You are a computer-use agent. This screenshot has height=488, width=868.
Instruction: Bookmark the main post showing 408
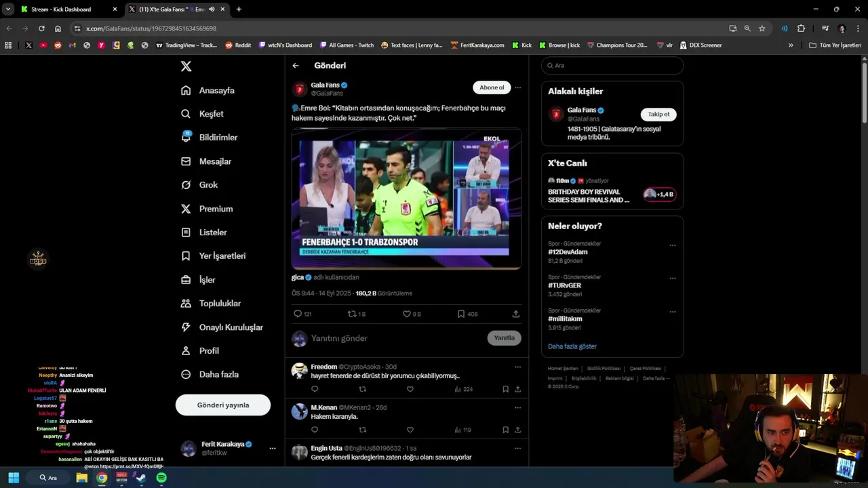[x=461, y=314]
